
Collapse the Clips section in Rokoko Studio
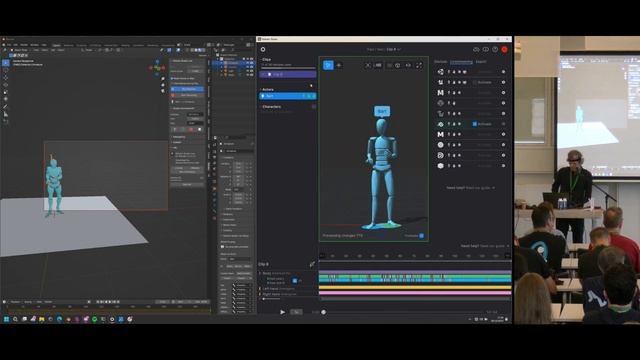tap(261, 60)
